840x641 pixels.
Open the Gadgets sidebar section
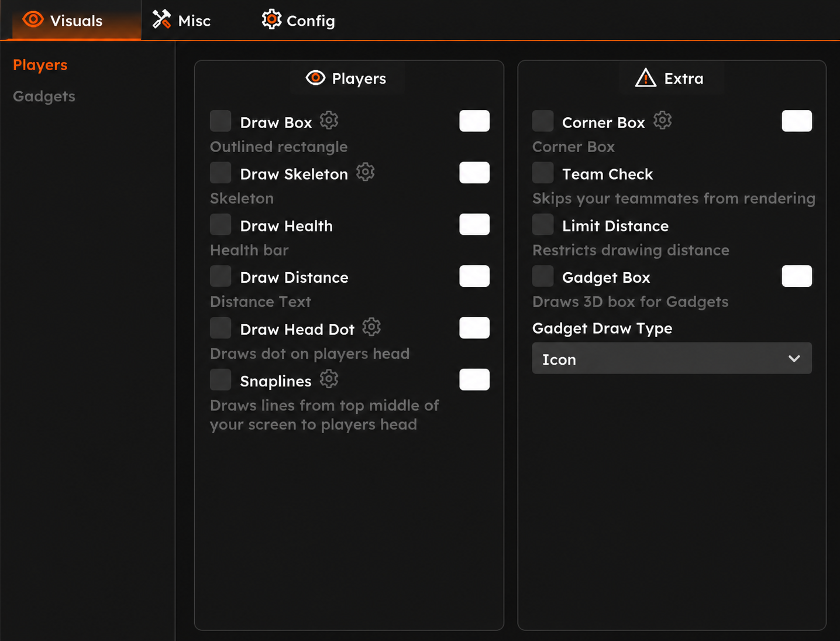pyautogui.click(x=44, y=96)
